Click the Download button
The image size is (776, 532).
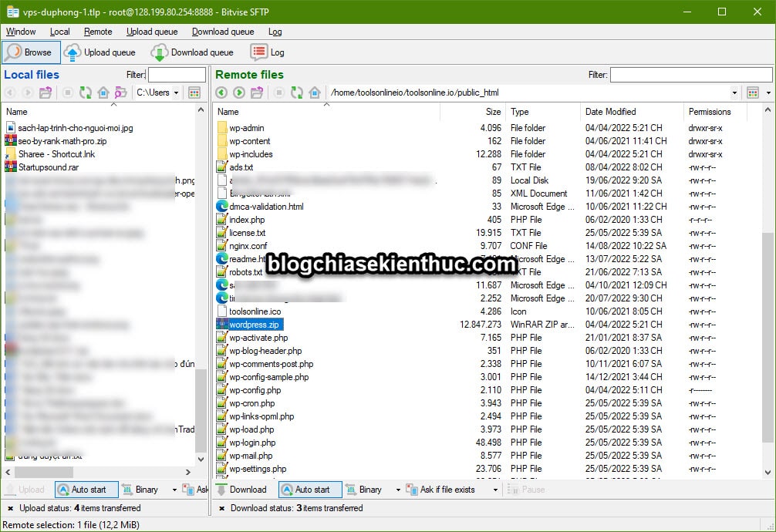pos(242,490)
